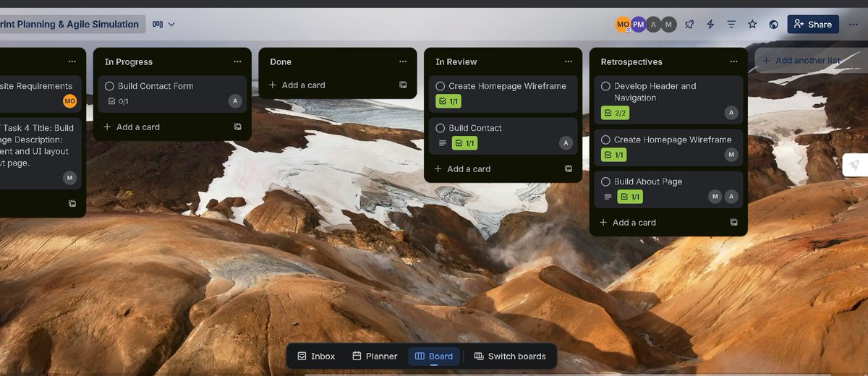Image resolution: width=868 pixels, height=376 pixels.
Task: Click the PM member avatar in header
Action: [x=638, y=25]
